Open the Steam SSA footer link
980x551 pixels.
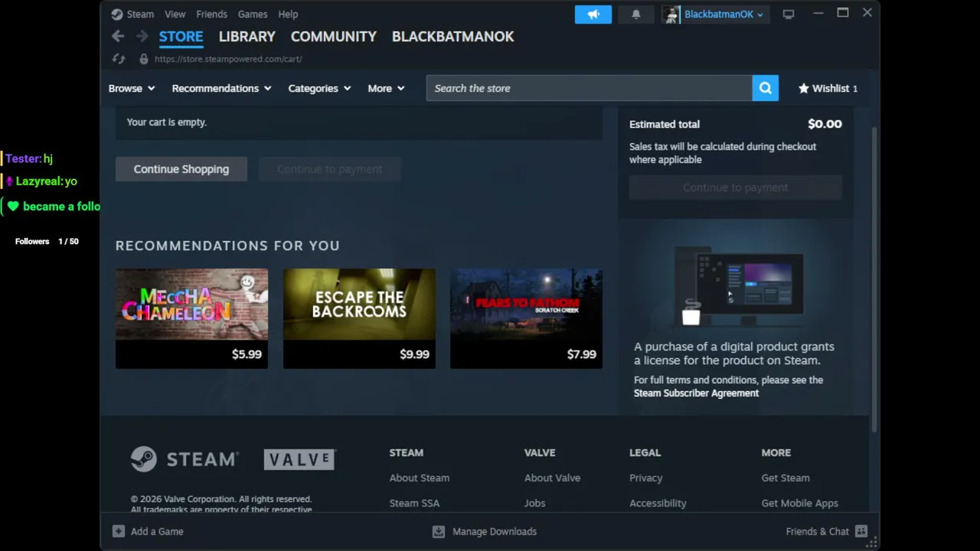point(414,503)
